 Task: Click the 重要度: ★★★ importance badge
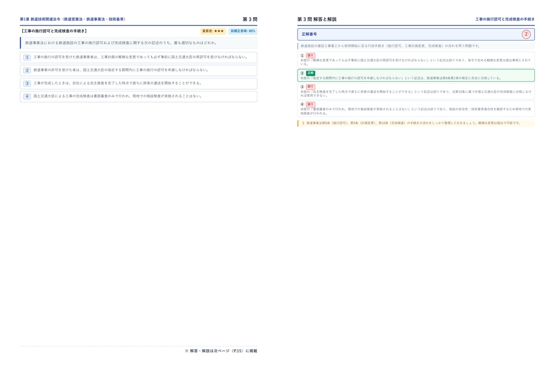tap(213, 31)
